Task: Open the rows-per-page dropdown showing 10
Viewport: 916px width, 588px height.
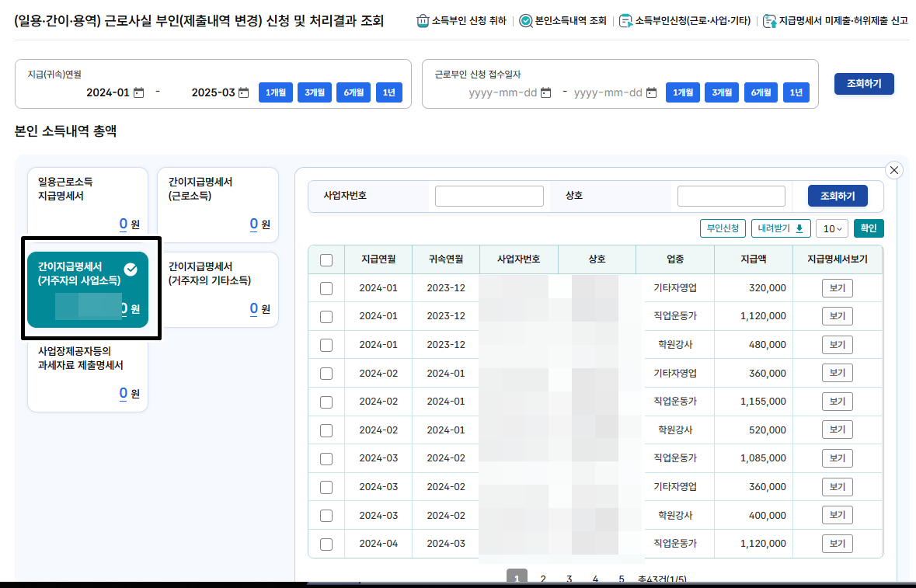Action: 831,228
